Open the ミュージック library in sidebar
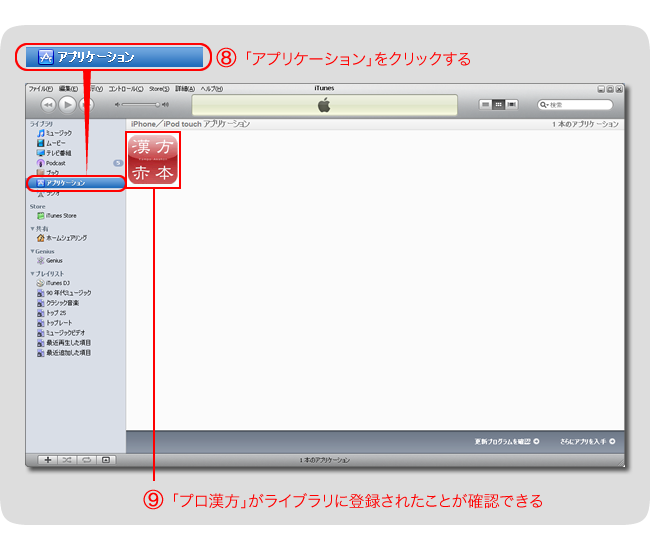Image resolution: width=650 pixels, height=550 pixels. click(57, 132)
